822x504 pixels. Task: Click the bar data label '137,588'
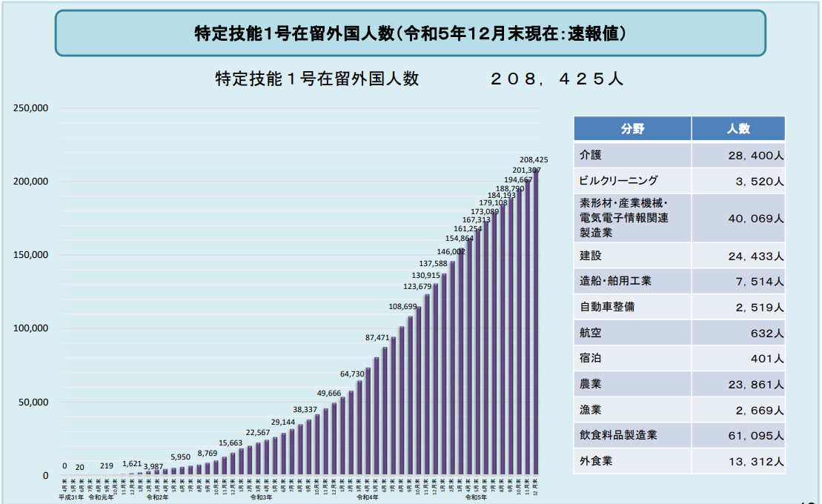pos(433,264)
